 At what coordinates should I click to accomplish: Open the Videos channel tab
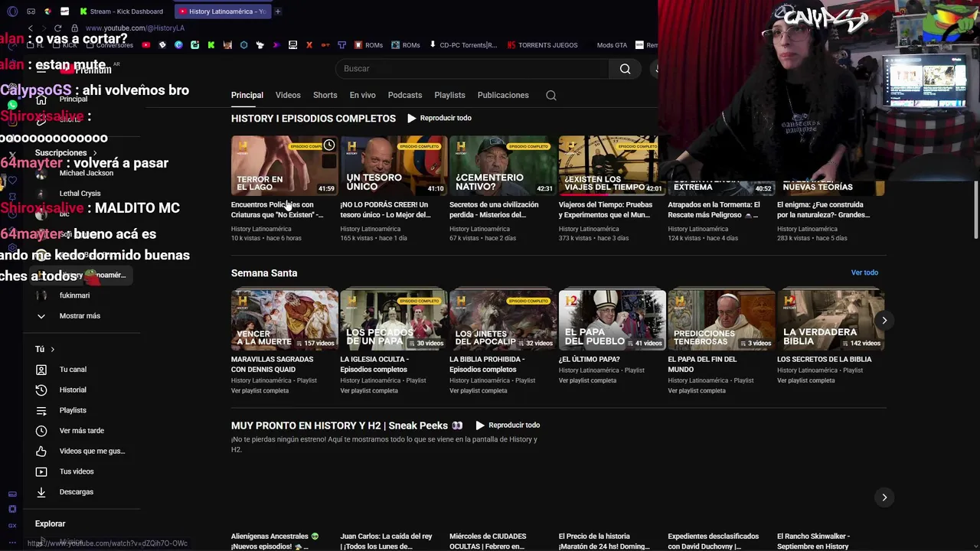(288, 96)
